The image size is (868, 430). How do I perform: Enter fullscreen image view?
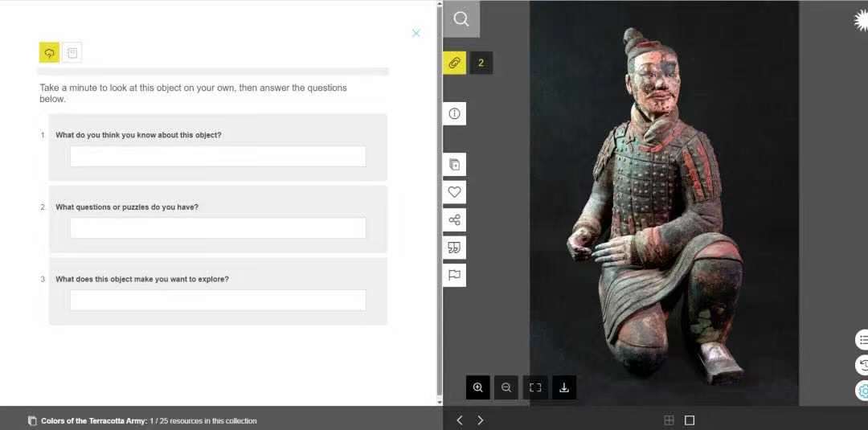click(x=535, y=387)
